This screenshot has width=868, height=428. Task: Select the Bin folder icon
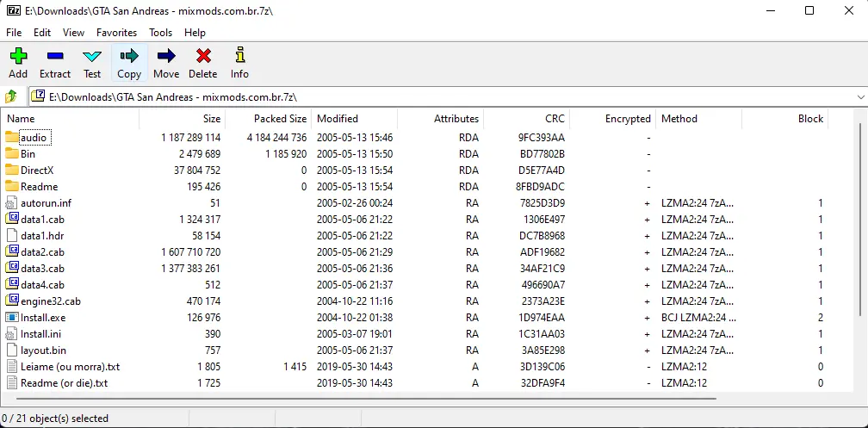[x=12, y=153]
